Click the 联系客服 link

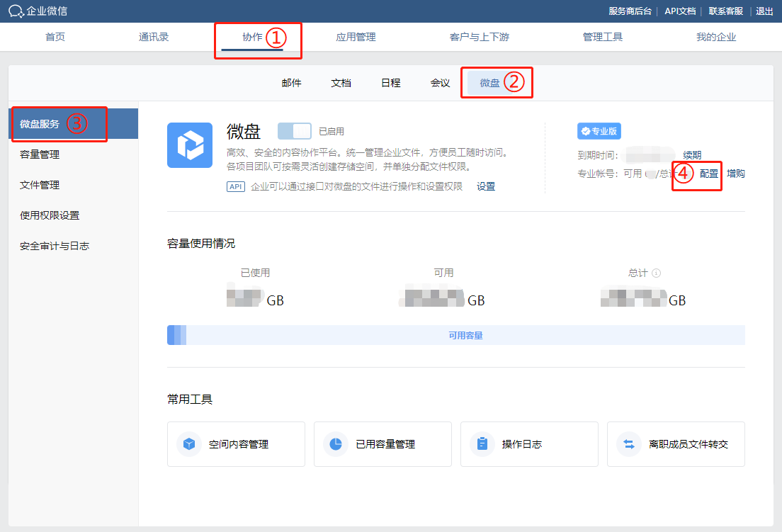[725, 11]
